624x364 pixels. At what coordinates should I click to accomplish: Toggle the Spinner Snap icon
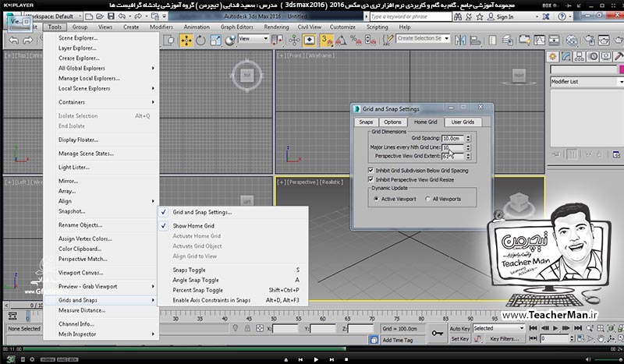point(370,41)
